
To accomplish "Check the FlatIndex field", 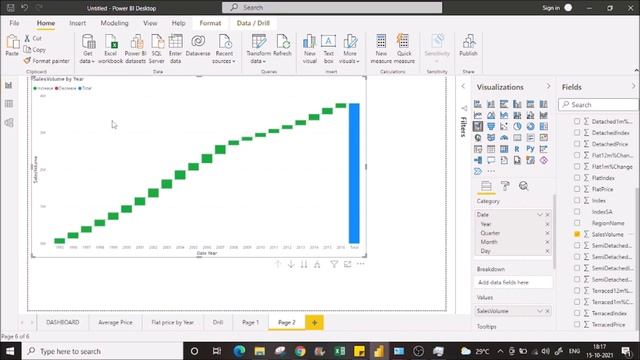I will tap(577, 178).
